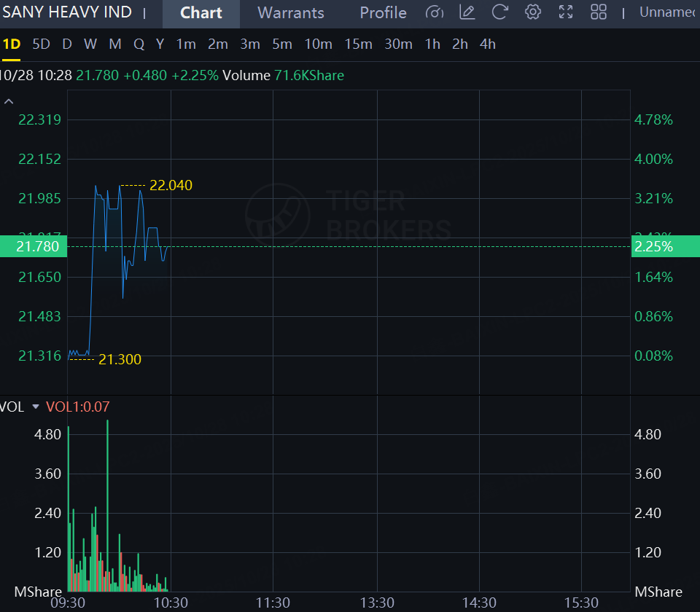This screenshot has height=612, width=700.
Task: Open the speed gauge indicator icon
Action: pos(435,12)
